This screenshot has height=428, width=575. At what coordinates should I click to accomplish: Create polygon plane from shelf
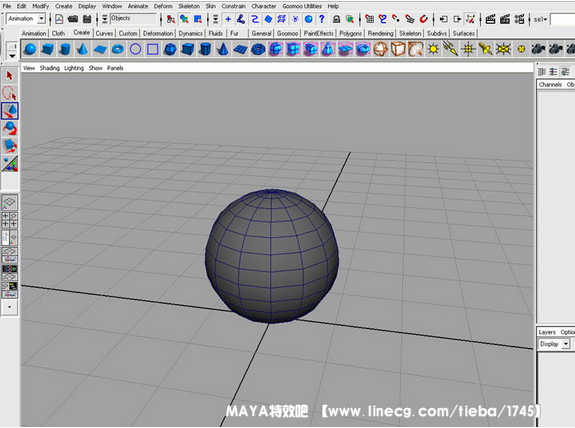tap(240, 49)
